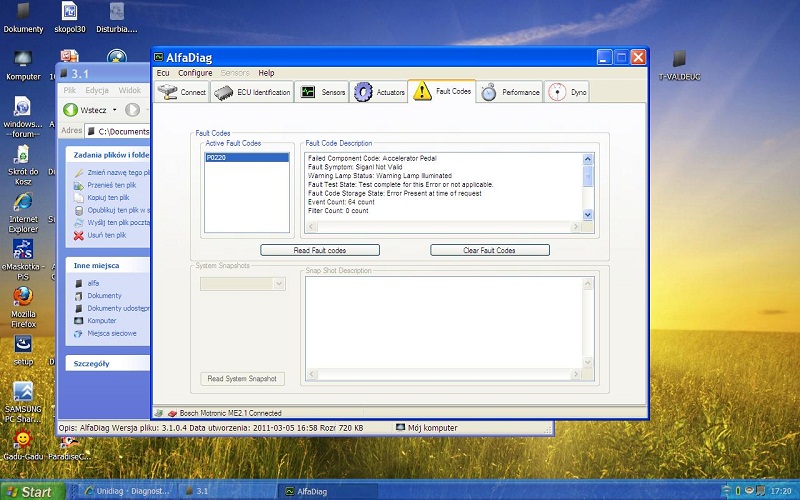Open the T-VALDEUC desktop icon
This screenshot has height=500, width=800.
(x=679, y=65)
